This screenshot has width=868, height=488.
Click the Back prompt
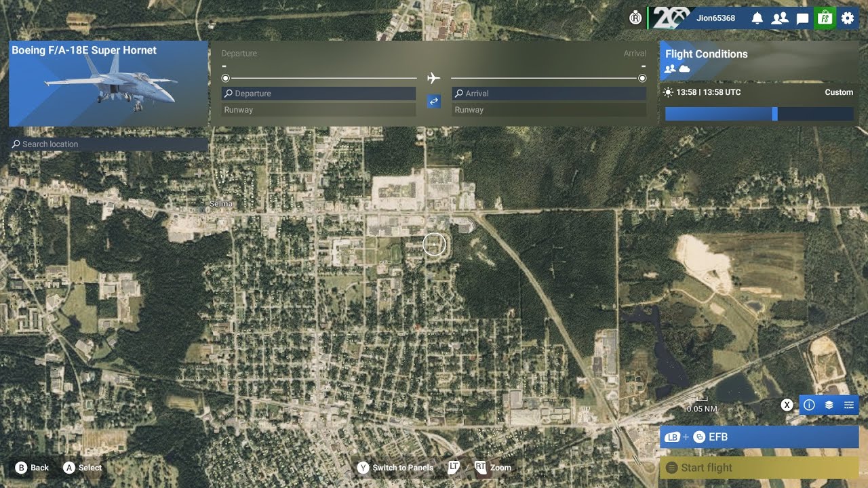(x=32, y=468)
